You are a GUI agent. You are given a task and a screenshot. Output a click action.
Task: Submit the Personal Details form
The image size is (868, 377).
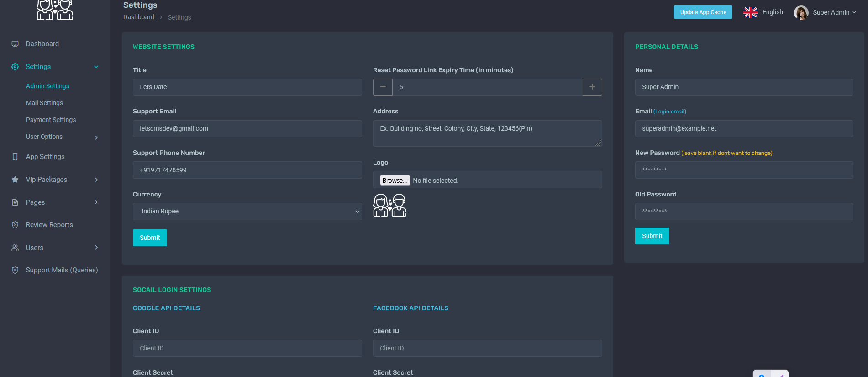pos(652,236)
